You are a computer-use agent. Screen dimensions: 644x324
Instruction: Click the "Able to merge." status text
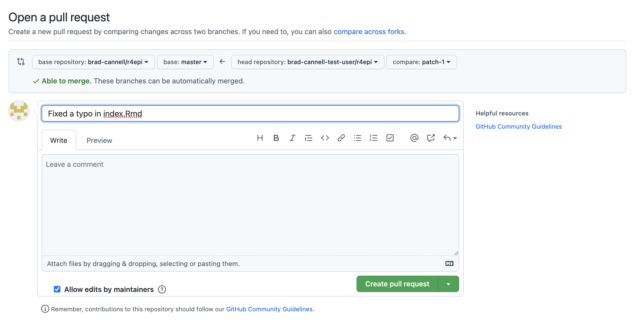click(67, 81)
